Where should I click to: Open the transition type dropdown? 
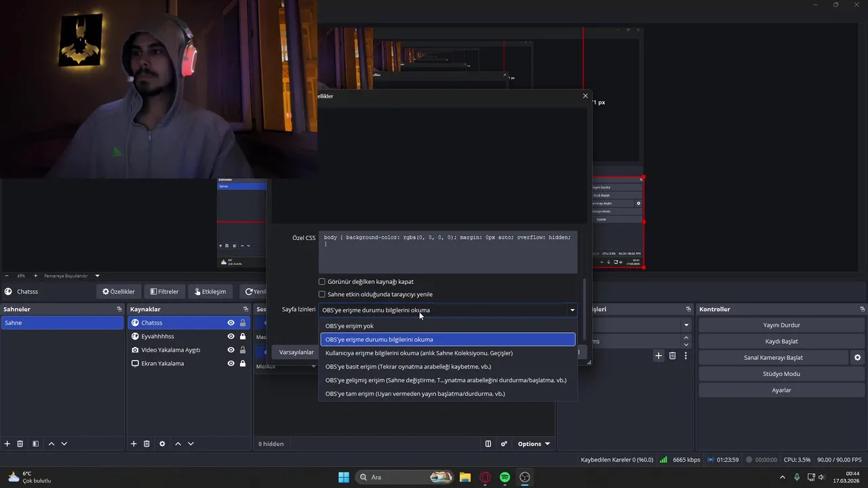pos(686,325)
